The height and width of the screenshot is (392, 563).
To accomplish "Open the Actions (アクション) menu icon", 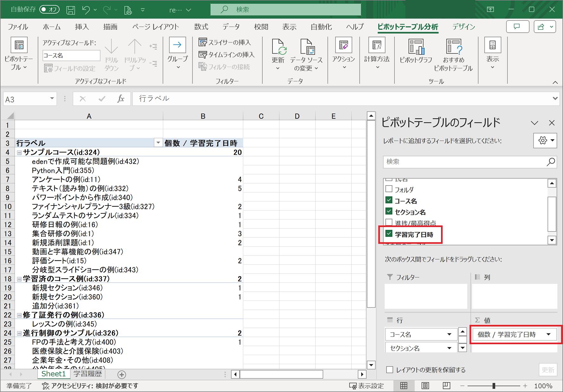I will [343, 45].
